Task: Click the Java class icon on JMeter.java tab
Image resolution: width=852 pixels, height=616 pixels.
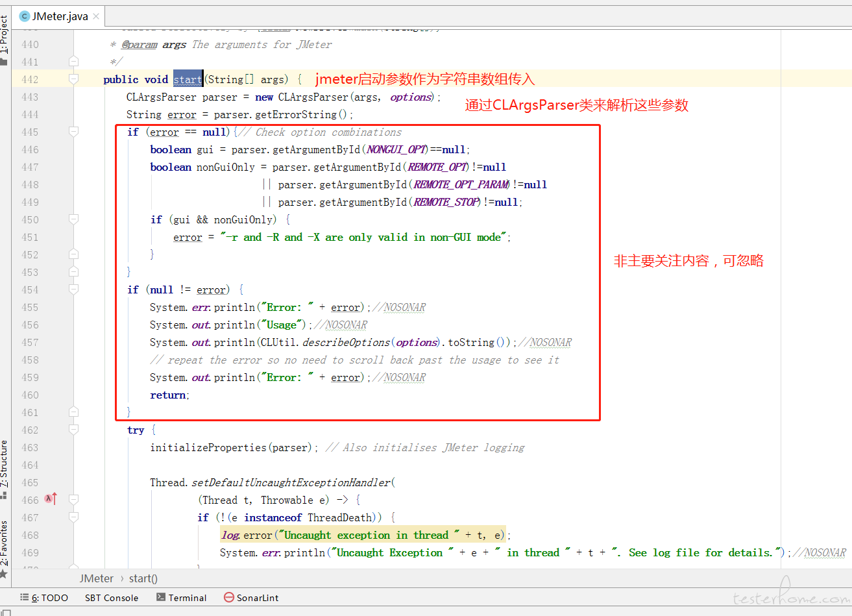Action: click(x=25, y=16)
